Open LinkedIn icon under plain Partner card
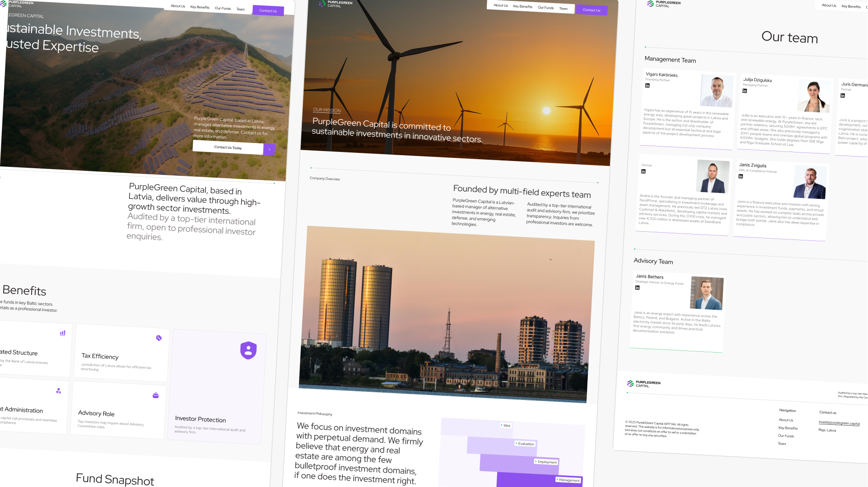Viewport: 868px width, 487px height. pos(643,171)
